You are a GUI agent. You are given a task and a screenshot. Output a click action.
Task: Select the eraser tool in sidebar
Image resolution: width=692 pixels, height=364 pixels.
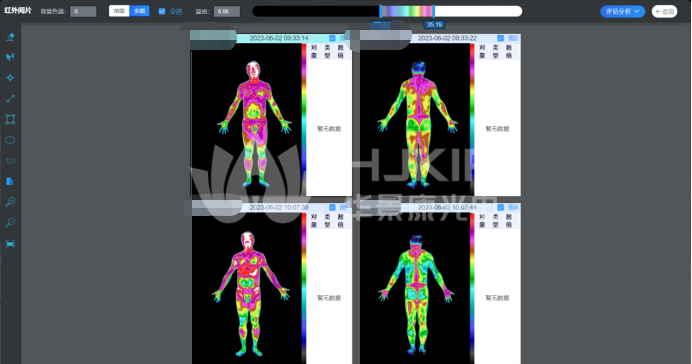coord(10,37)
